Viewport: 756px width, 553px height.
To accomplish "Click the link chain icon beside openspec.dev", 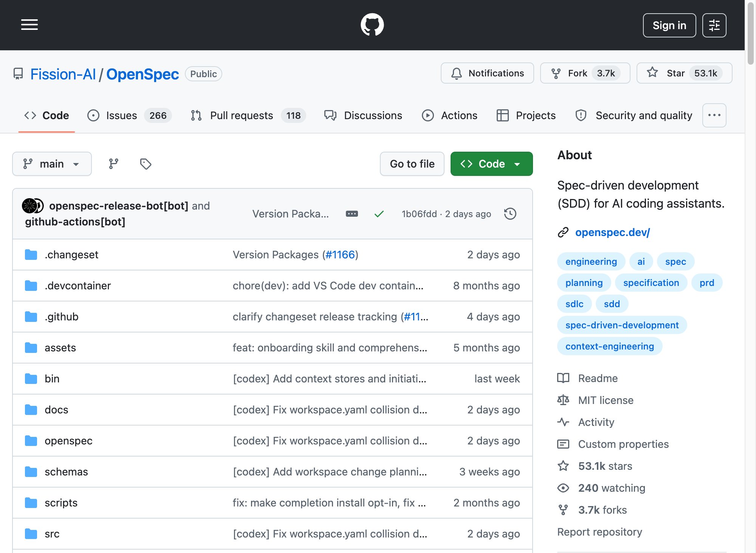I will pyautogui.click(x=563, y=232).
